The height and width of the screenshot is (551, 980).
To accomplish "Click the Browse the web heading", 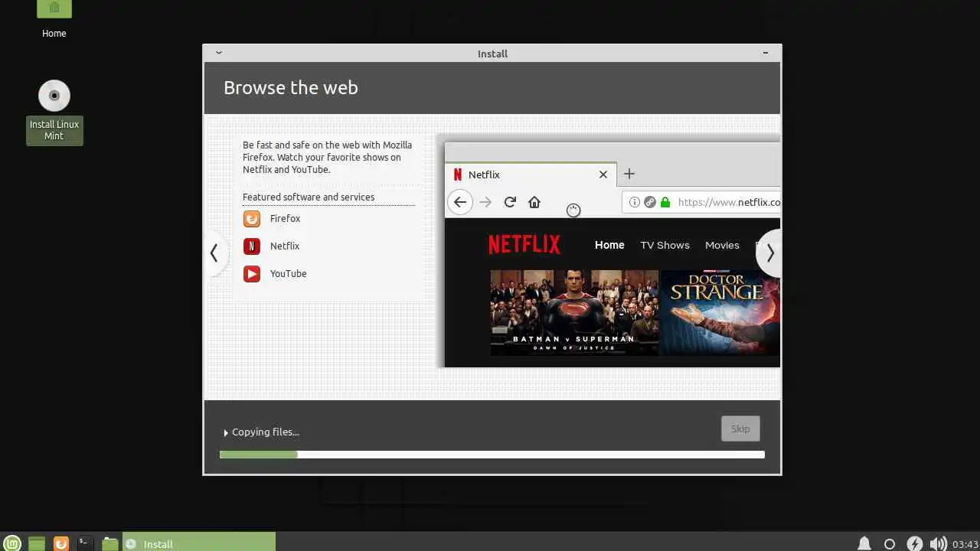I will [291, 87].
